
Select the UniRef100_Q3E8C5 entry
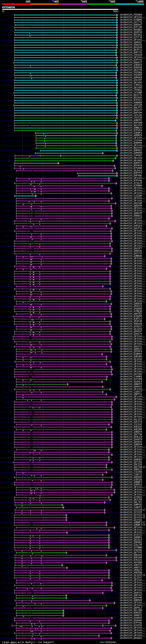[131, 65]
